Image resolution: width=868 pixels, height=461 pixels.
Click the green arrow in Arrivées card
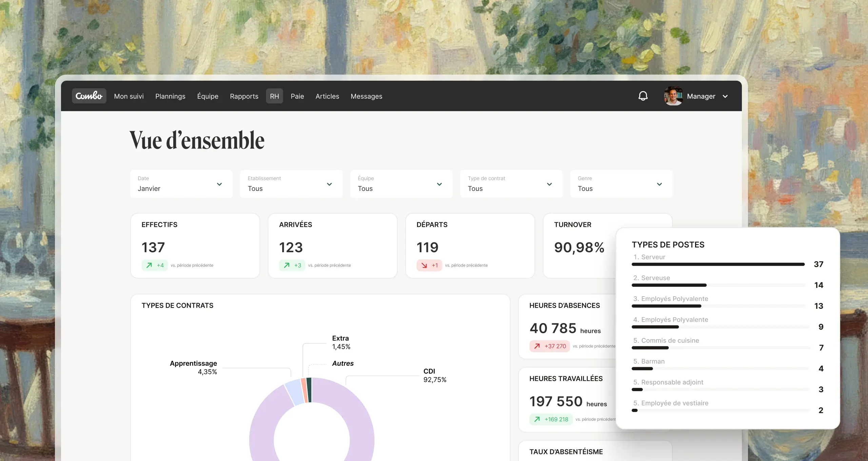coord(287,265)
